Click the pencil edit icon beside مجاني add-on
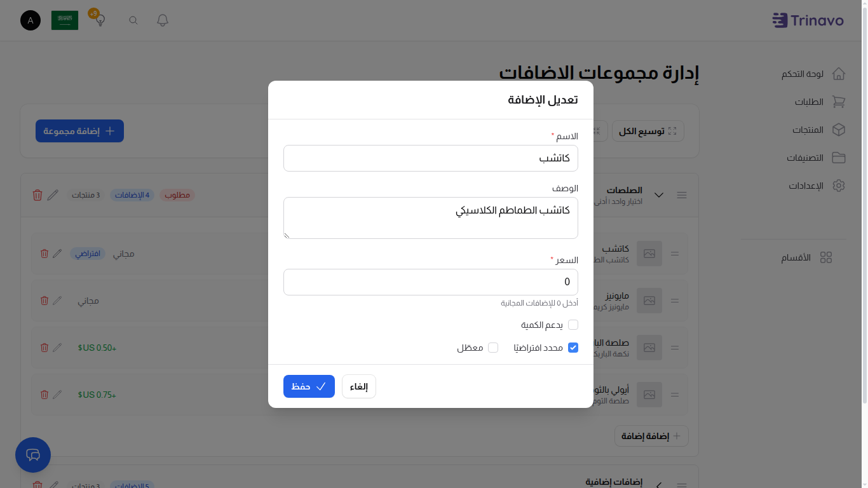This screenshot has height=488, width=868. click(57, 301)
